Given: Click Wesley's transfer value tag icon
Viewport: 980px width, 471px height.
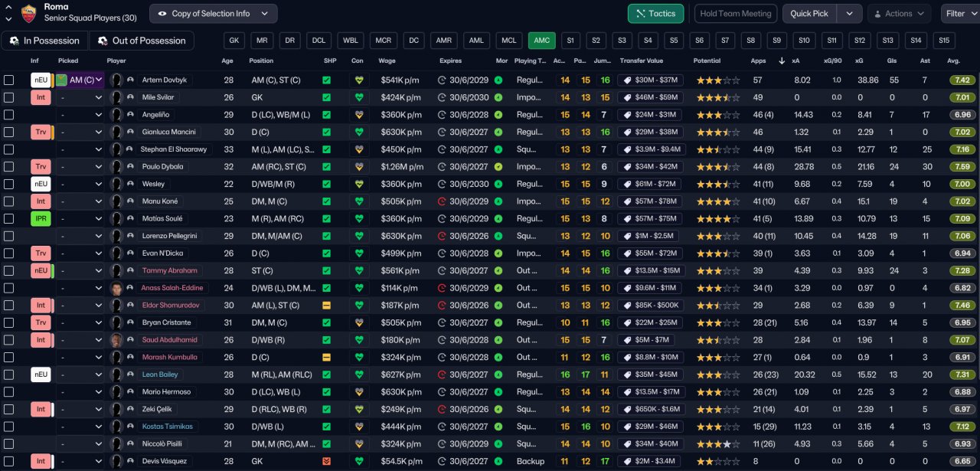Looking at the screenshot, I should [627, 184].
